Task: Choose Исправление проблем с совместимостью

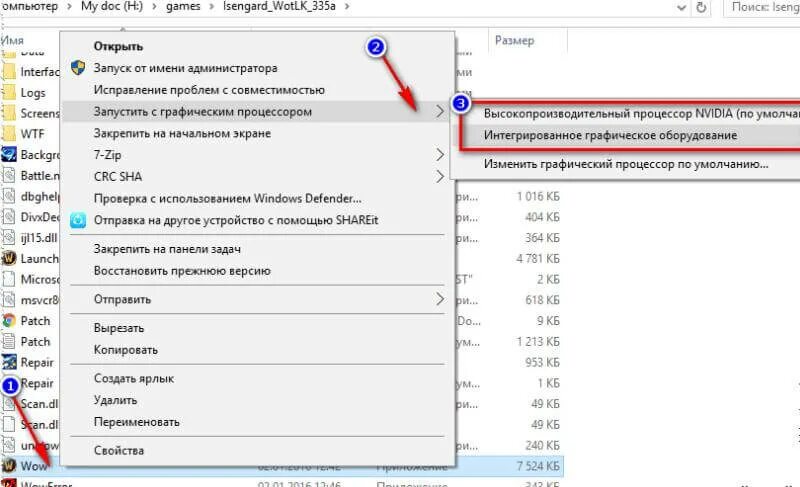Action: [209, 90]
